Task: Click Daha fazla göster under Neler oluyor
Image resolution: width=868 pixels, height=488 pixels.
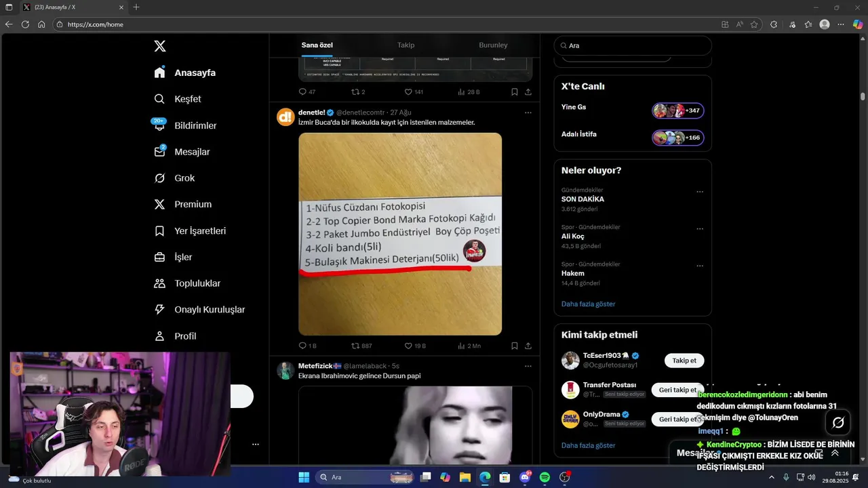Action: pos(588,304)
